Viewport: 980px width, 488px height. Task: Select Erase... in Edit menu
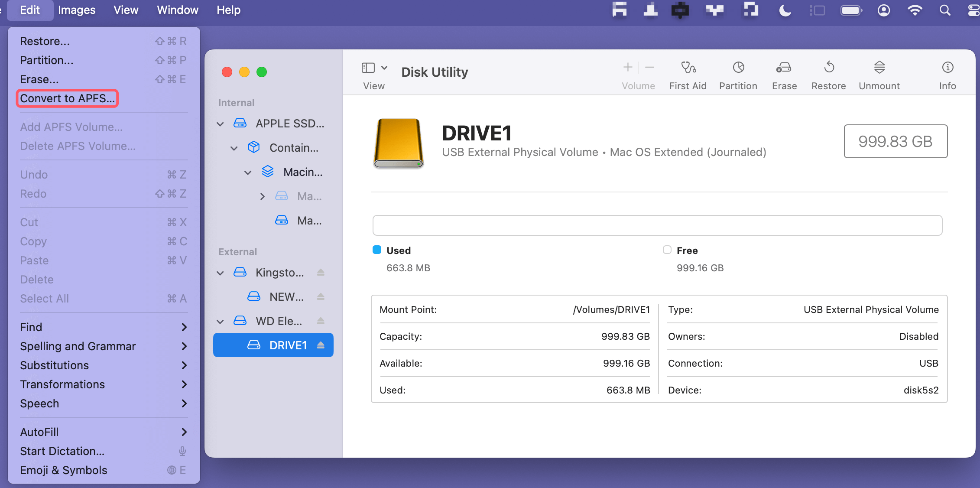pyautogui.click(x=39, y=79)
